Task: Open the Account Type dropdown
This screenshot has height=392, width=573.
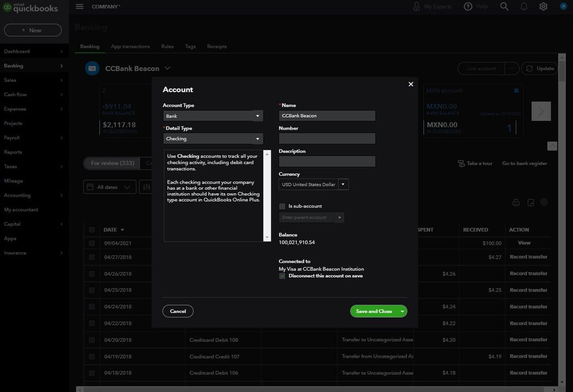Action: (x=213, y=116)
